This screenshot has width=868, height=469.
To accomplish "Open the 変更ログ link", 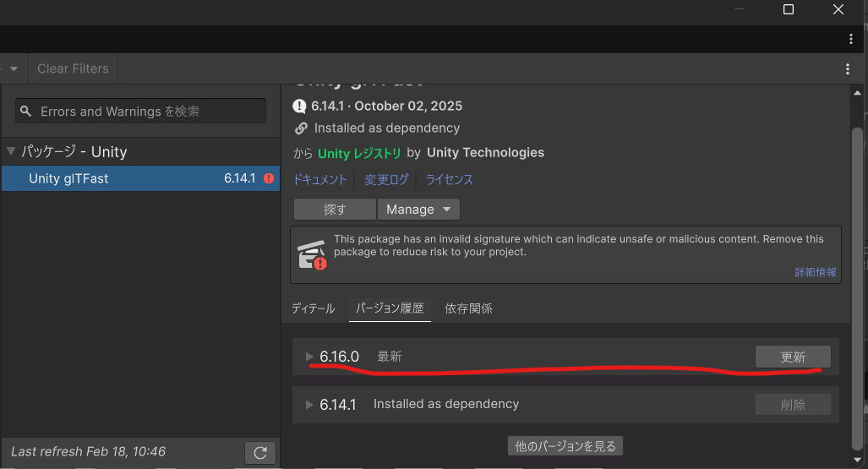I will pyautogui.click(x=386, y=179).
